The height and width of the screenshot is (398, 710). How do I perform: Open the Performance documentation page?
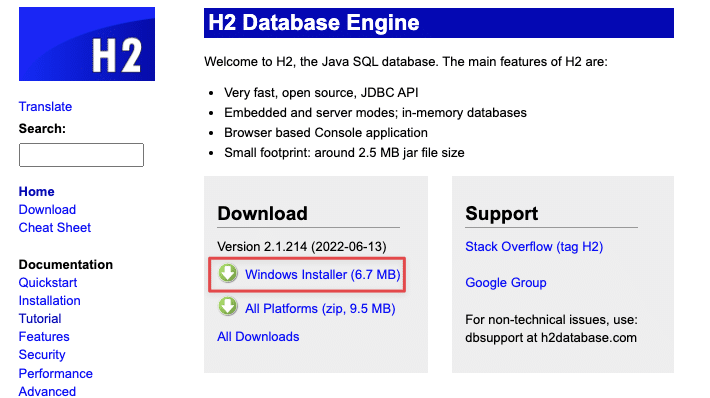pyautogui.click(x=56, y=374)
